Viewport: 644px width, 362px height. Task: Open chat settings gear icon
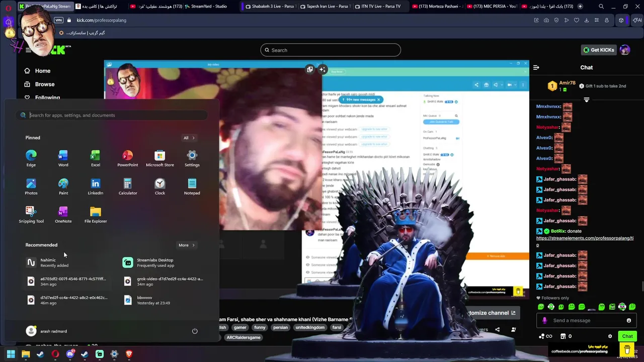[610, 336]
